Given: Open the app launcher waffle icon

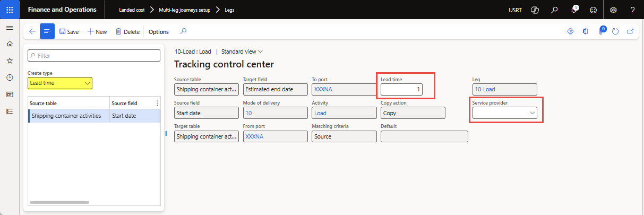Looking at the screenshot, I should (x=10, y=10).
